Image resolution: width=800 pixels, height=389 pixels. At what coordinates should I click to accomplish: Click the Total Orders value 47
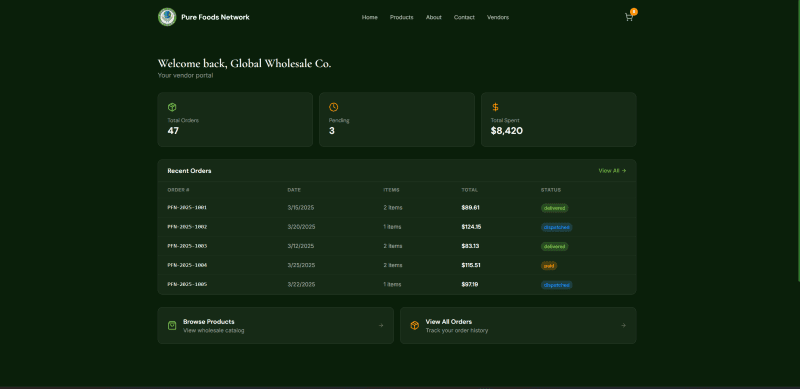point(173,131)
